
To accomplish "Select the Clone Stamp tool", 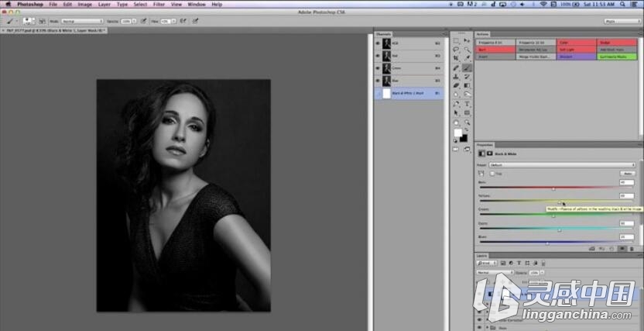I will 457,77.
